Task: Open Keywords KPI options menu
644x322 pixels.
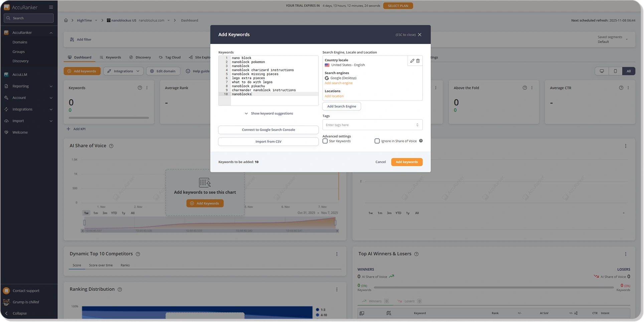Action: pos(147,88)
